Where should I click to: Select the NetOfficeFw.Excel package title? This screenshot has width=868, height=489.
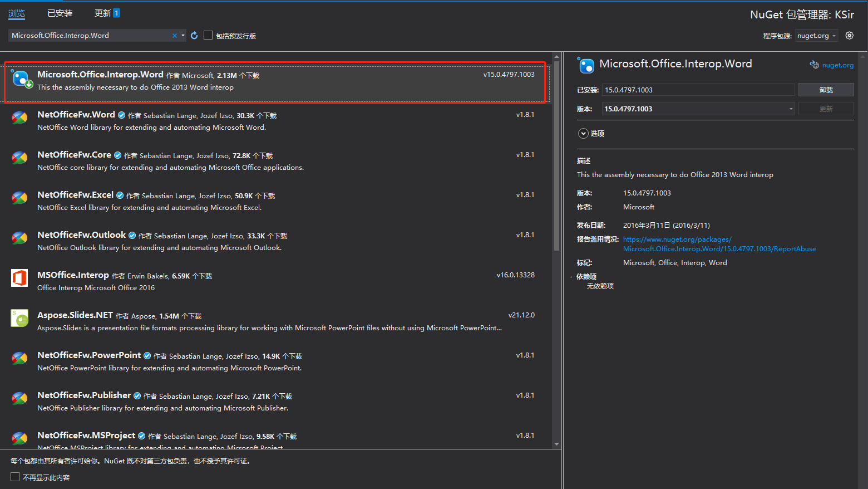click(x=75, y=195)
